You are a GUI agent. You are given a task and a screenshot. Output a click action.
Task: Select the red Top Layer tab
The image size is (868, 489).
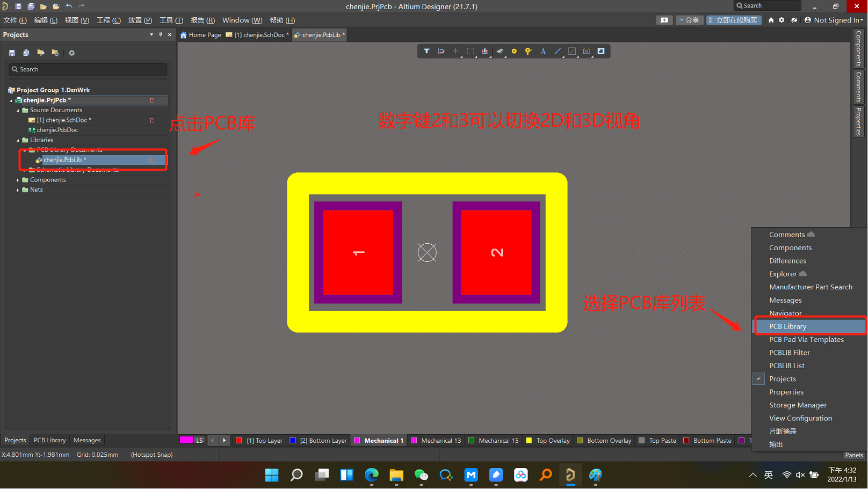259,441
